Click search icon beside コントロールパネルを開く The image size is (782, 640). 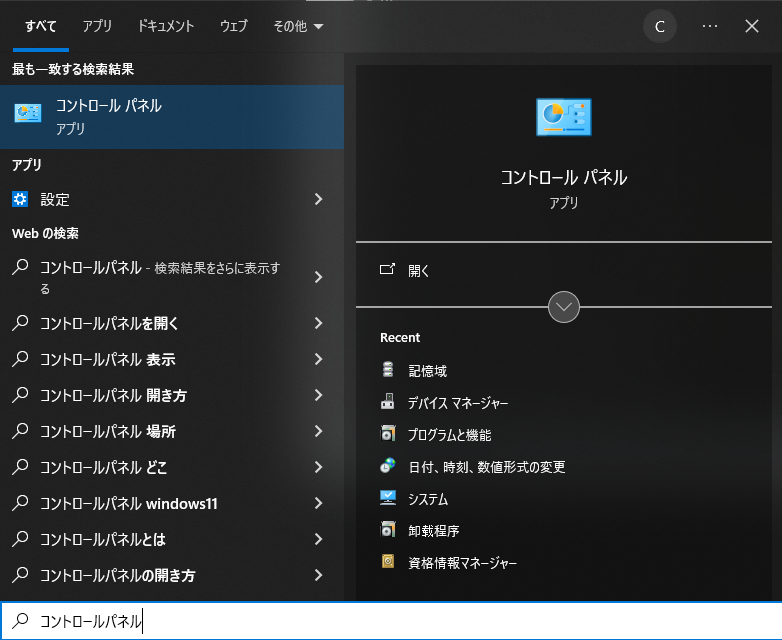coord(20,323)
